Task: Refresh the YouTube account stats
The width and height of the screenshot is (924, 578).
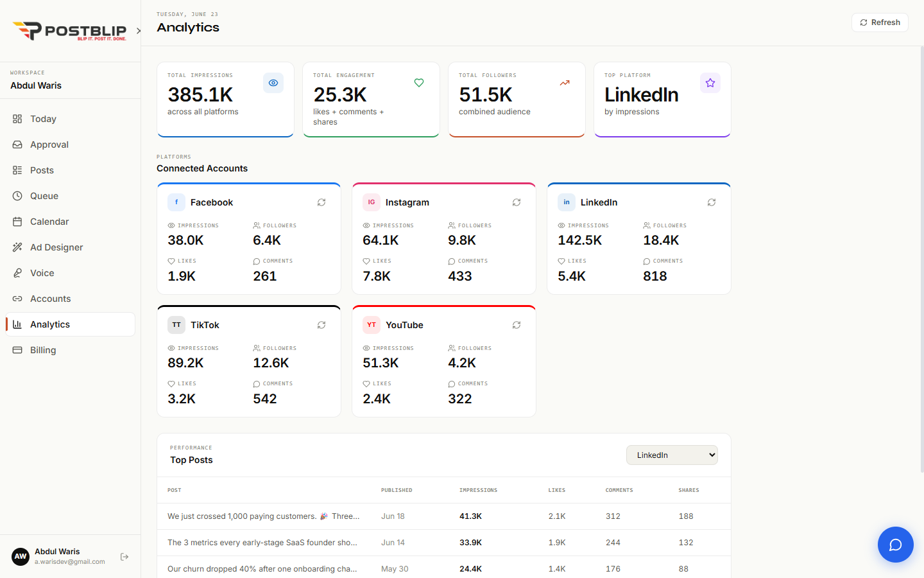Action: coord(517,325)
